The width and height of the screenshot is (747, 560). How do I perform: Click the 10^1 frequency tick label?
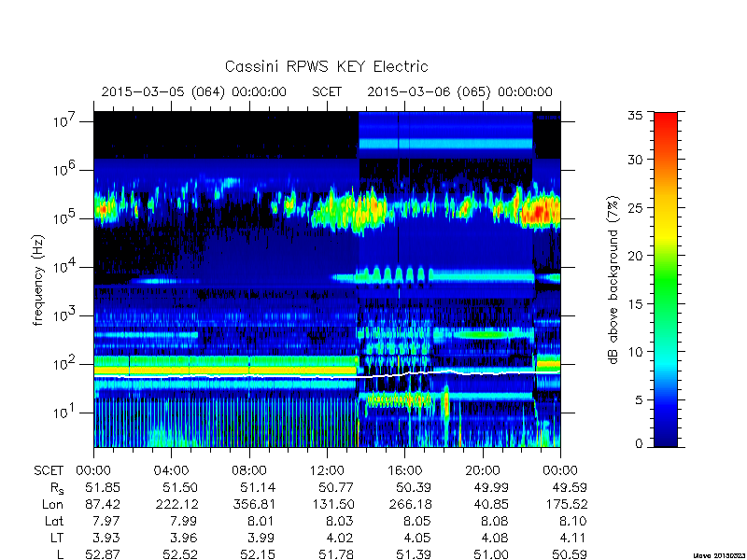(x=64, y=413)
